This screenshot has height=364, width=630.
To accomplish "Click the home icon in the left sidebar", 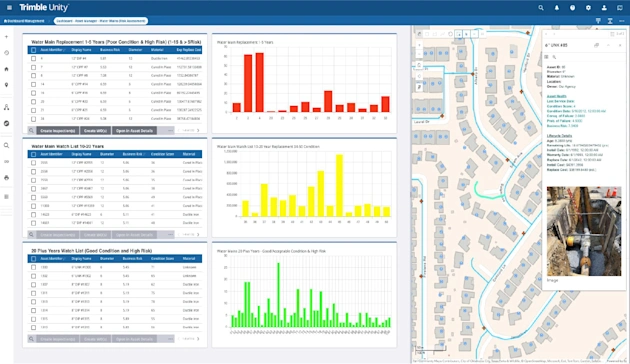I will tap(6, 69).
